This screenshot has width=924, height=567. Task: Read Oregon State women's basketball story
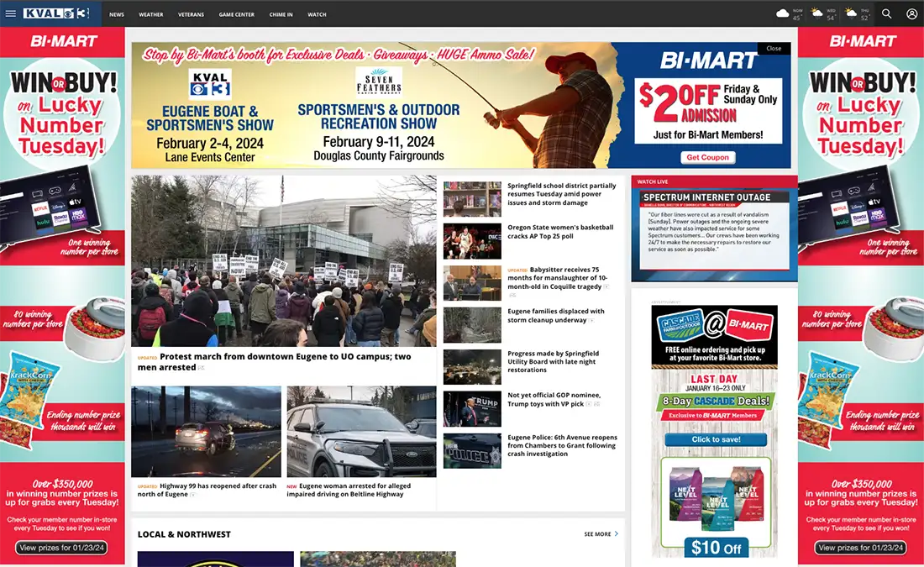click(x=560, y=232)
